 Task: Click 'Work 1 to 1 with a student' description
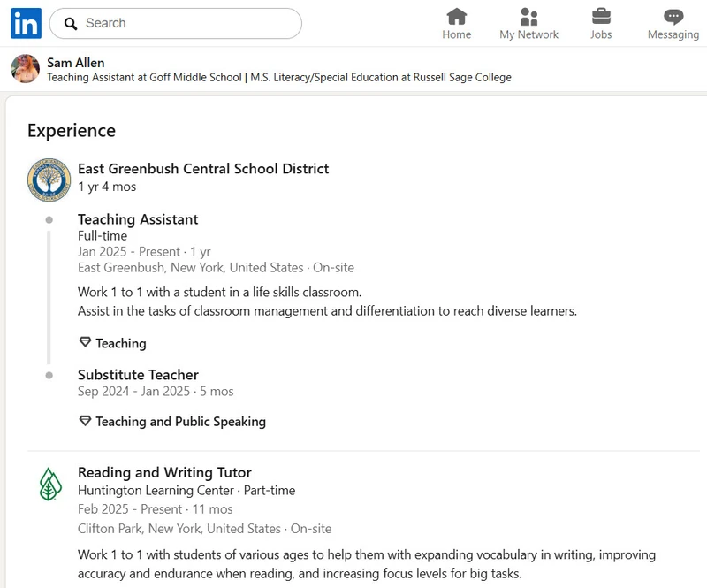pos(219,293)
